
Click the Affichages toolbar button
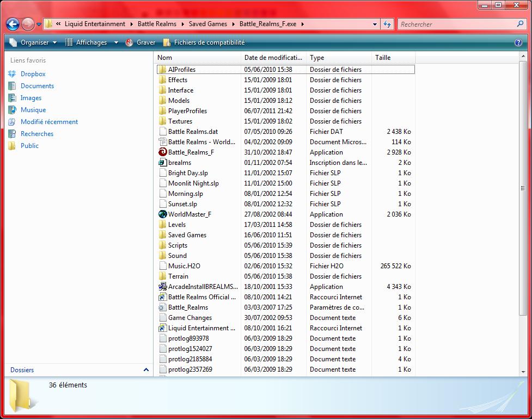(87, 42)
